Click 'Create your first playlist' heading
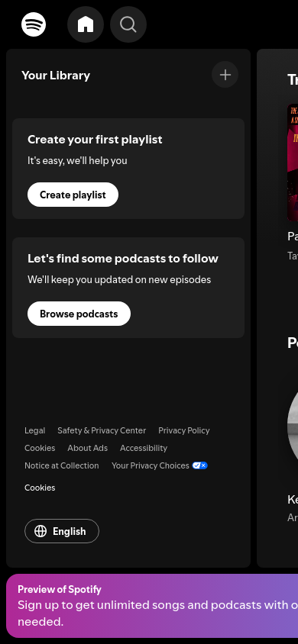 click(x=95, y=140)
